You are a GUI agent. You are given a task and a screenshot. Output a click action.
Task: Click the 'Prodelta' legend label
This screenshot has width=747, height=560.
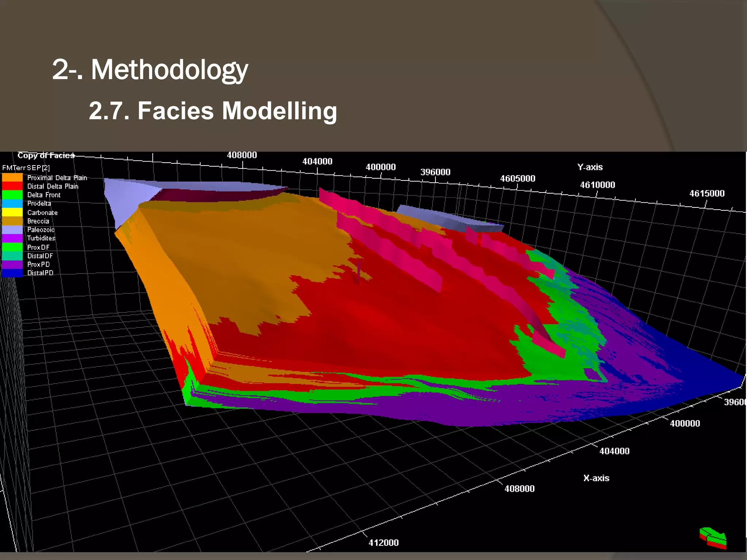(39, 203)
